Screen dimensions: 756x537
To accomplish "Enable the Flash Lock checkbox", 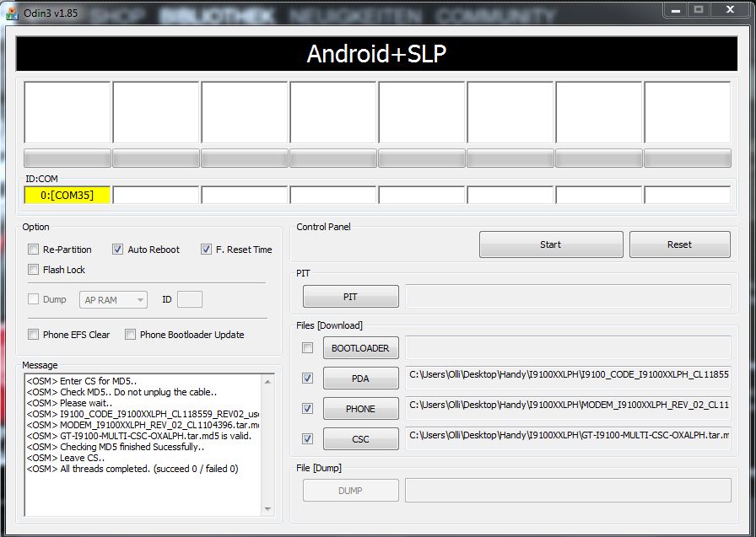I will click(x=33, y=270).
